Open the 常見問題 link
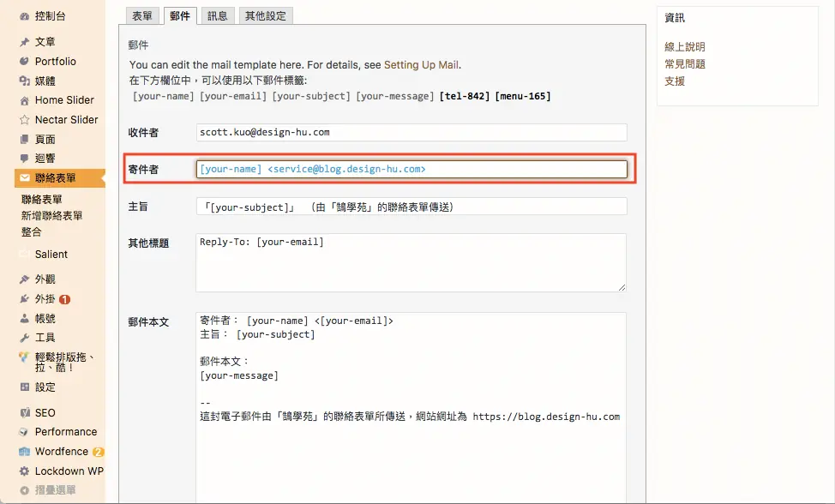The image size is (835, 504). pos(684,64)
